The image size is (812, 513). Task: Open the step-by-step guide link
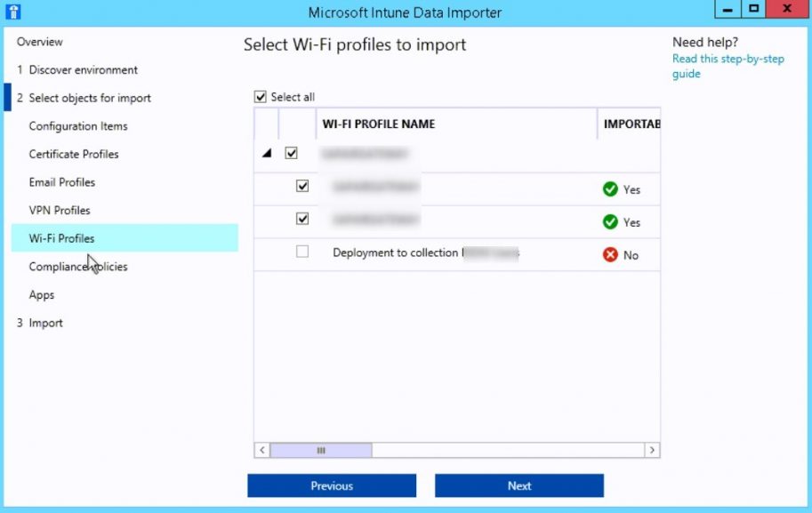tap(726, 59)
